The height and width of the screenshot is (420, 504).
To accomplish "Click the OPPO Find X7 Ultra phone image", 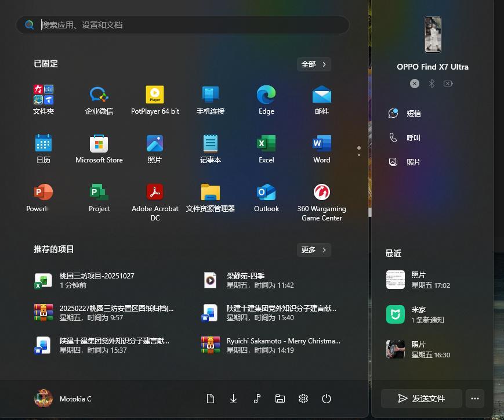I will pyautogui.click(x=433, y=34).
